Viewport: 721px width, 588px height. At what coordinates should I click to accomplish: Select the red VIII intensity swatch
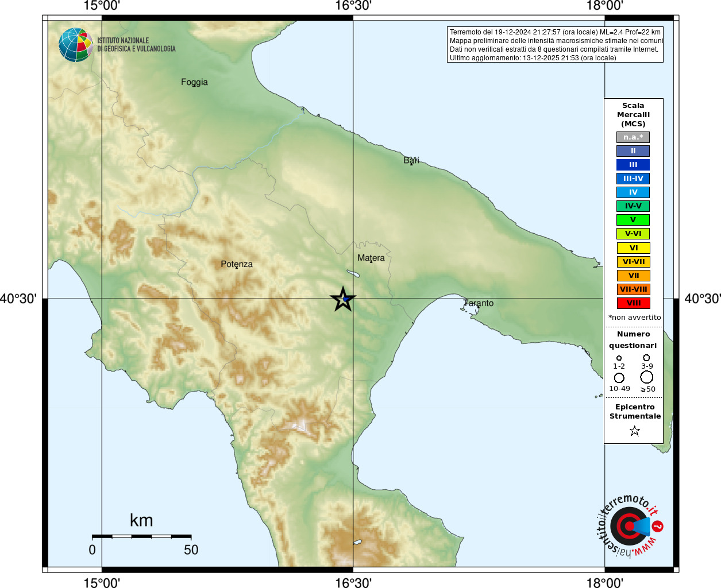[x=633, y=303]
